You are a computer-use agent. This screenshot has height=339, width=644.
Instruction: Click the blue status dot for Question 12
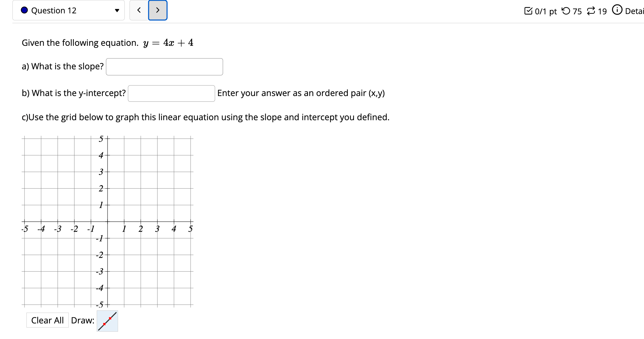(24, 10)
